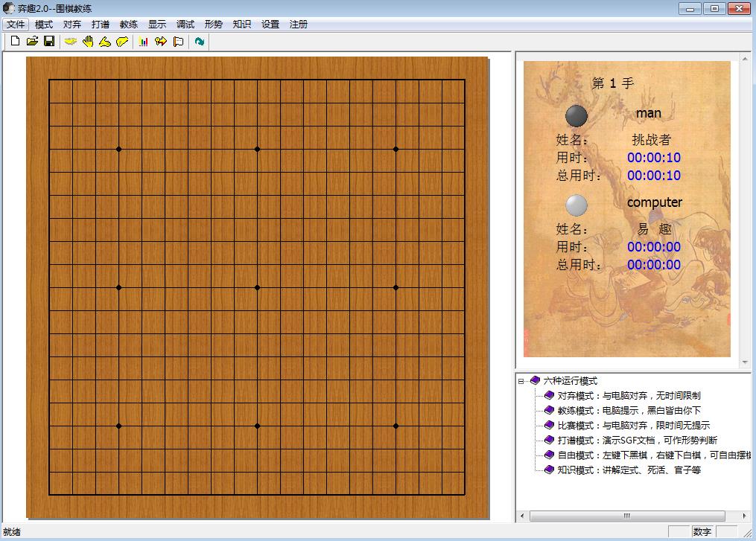Select the yellow handshake pass icon

[x=70, y=41]
